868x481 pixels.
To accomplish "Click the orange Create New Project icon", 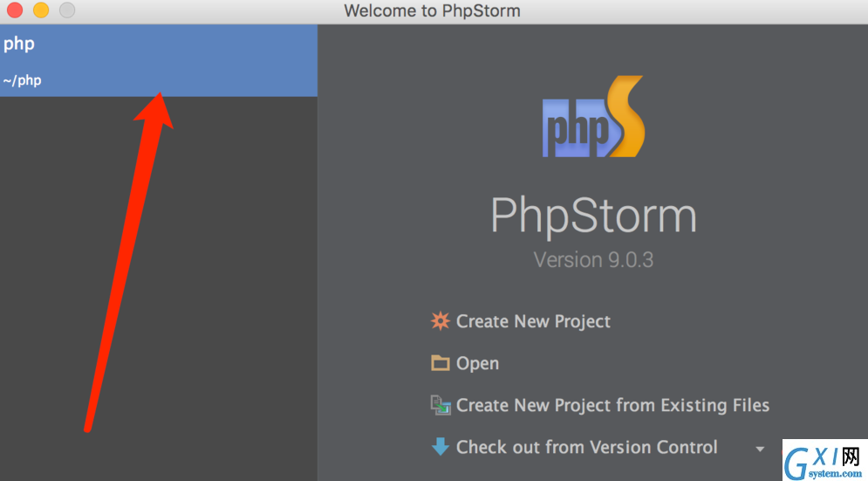I will (x=440, y=321).
